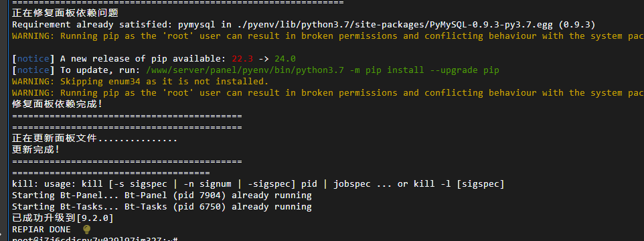Click the lightbulb icon beside REPIAR DONE
Screen dimensions: 644x241
(86, 229)
